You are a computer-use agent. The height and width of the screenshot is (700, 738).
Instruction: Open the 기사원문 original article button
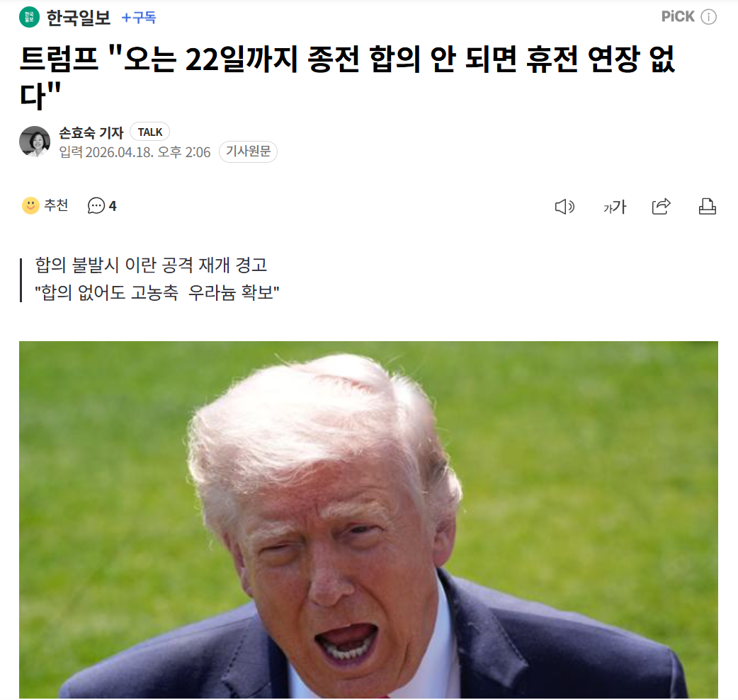[x=248, y=151]
